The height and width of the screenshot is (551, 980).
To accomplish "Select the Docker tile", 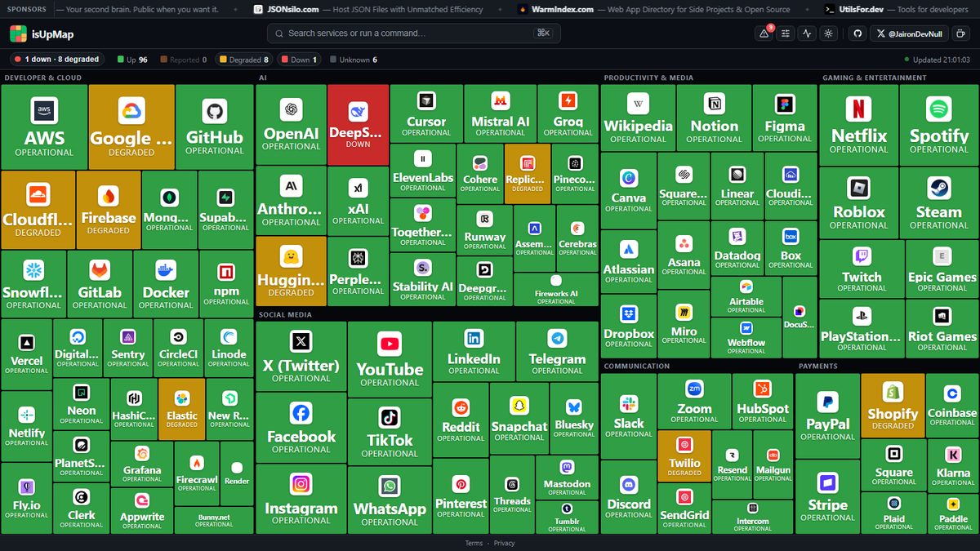I will pyautogui.click(x=166, y=283).
